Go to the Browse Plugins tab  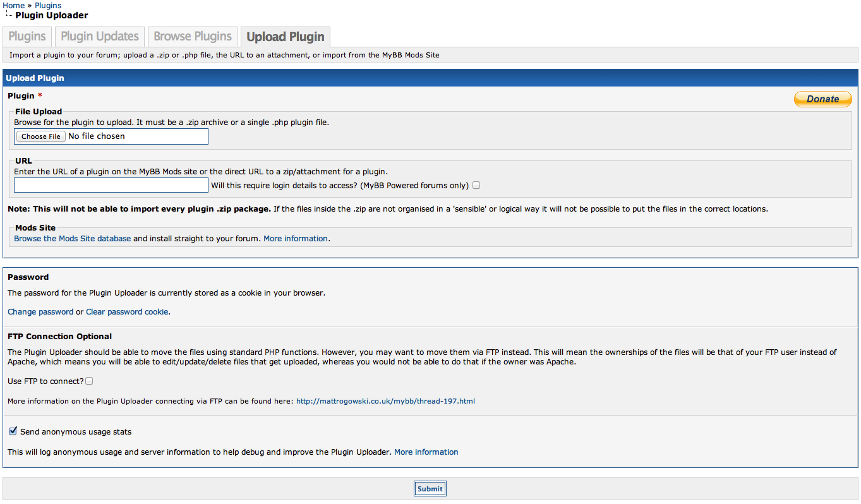click(193, 37)
